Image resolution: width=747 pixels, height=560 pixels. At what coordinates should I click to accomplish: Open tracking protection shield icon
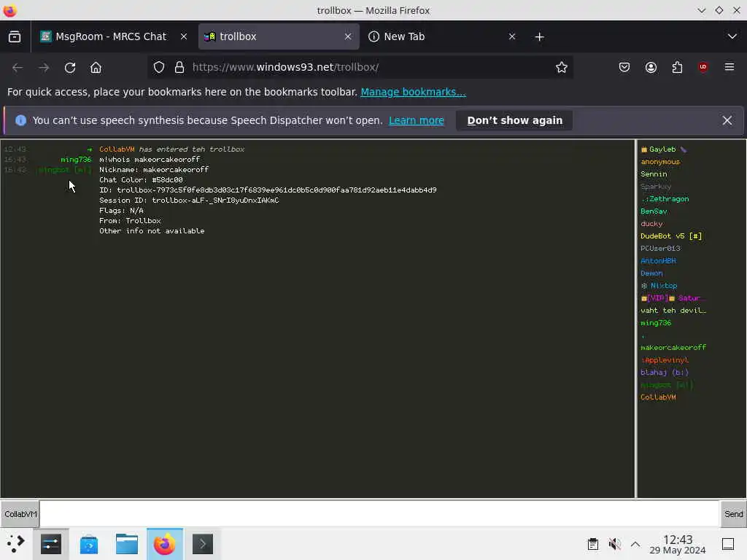(x=159, y=68)
